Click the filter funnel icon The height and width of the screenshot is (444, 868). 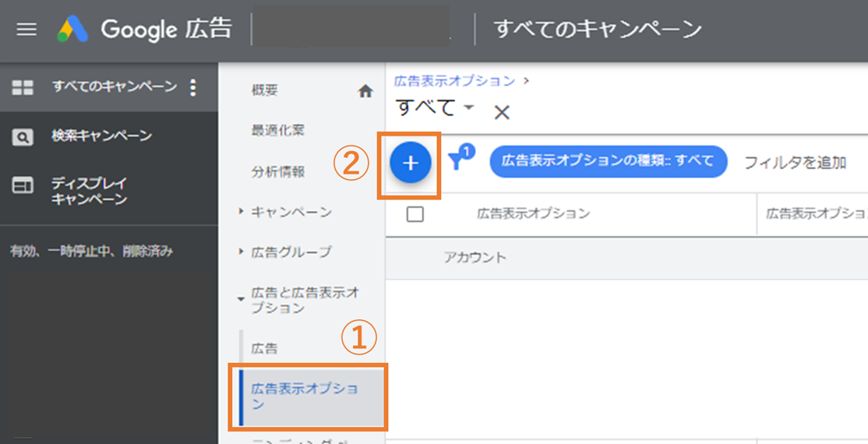click(457, 161)
